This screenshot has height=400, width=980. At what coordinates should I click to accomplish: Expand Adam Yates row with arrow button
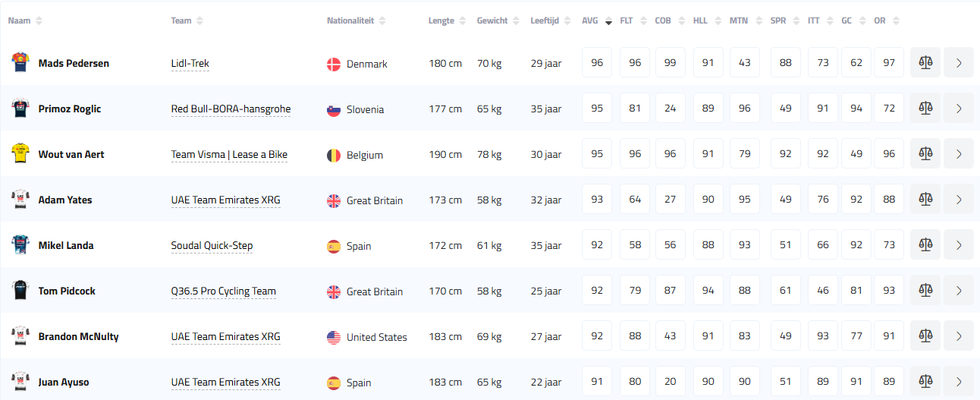click(959, 200)
